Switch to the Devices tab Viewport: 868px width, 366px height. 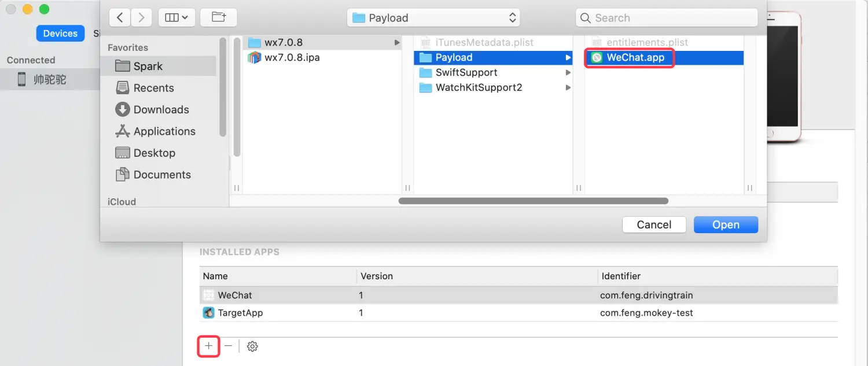[x=60, y=34]
